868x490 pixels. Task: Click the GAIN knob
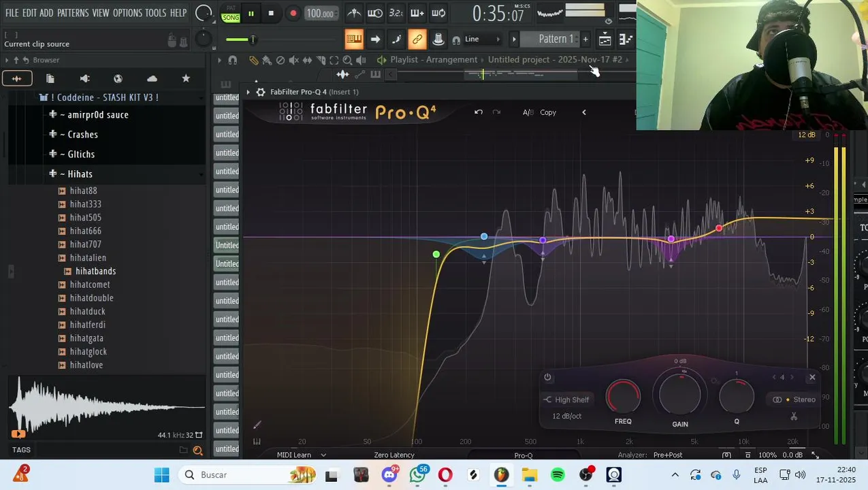pos(679,393)
